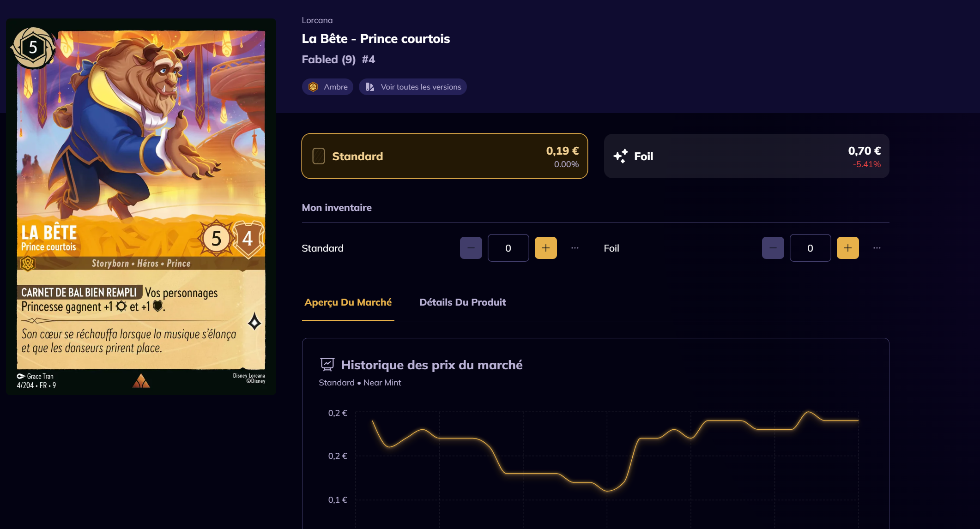The height and width of the screenshot is (529, 980).
Task: Click the Foil price 0,70 €
Action: 865,151
